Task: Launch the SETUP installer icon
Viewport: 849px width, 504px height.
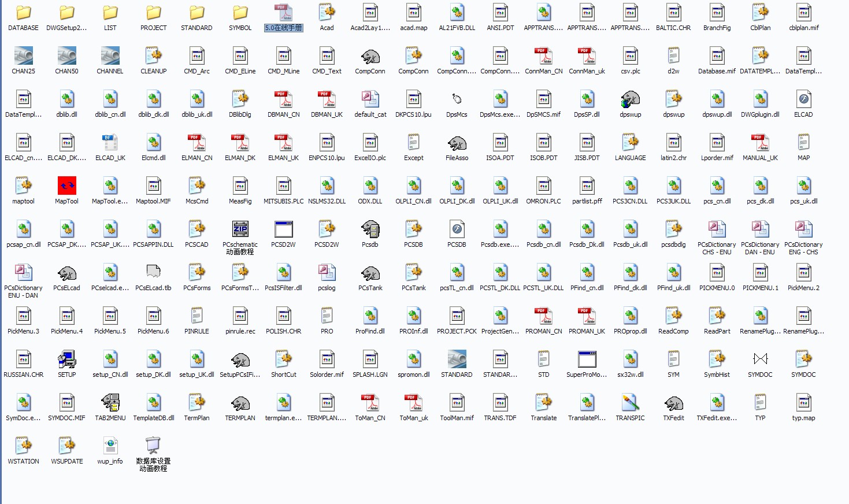Action: click(67, 359)
